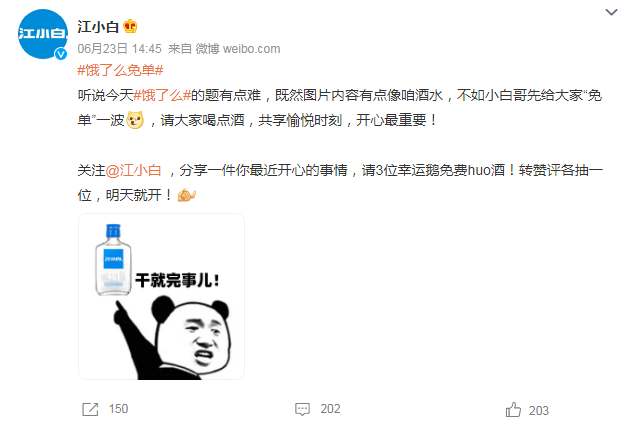619x427 pixels.
Task: Expand the post options chevron
Action: pyautogui.click(x=611, y=12)
